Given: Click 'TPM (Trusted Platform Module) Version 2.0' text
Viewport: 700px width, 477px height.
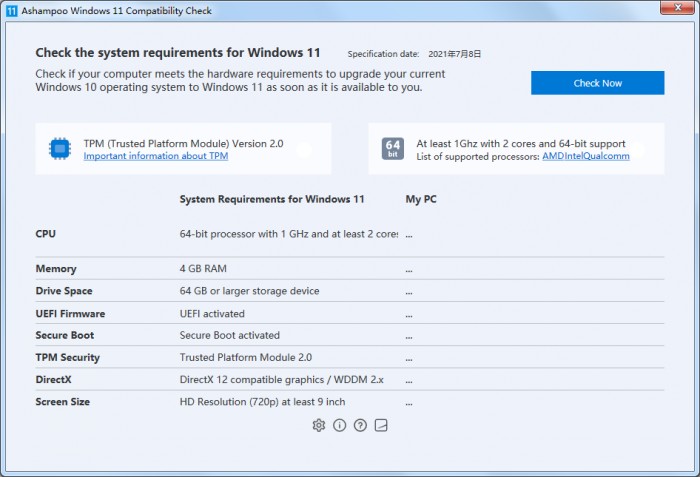Looking at the screenshot, I should (183, 143).
